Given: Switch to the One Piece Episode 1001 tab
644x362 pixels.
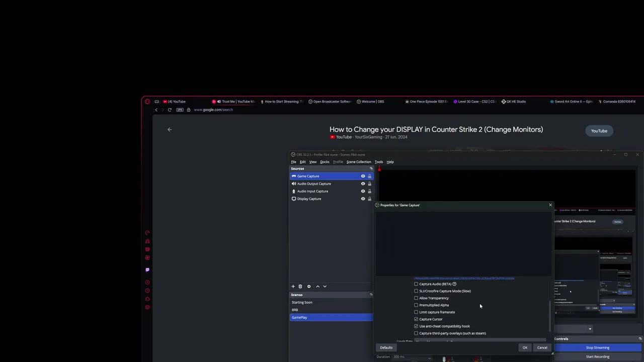Looking at the screenshot, I should (427, 102).
